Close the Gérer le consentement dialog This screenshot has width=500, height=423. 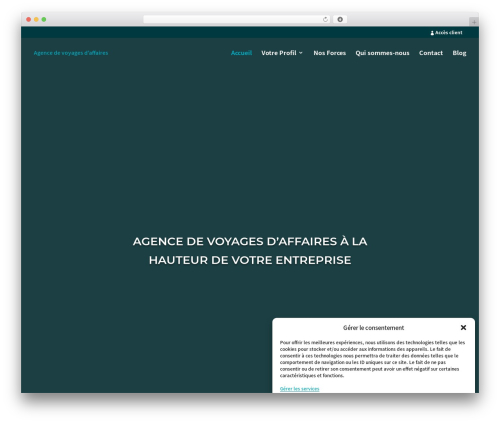pyautogui.click(x=463, y=328)
